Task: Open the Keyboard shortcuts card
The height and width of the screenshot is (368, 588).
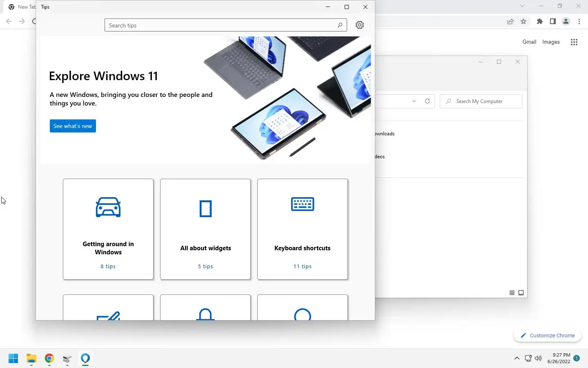Action: tap(303, 229)
